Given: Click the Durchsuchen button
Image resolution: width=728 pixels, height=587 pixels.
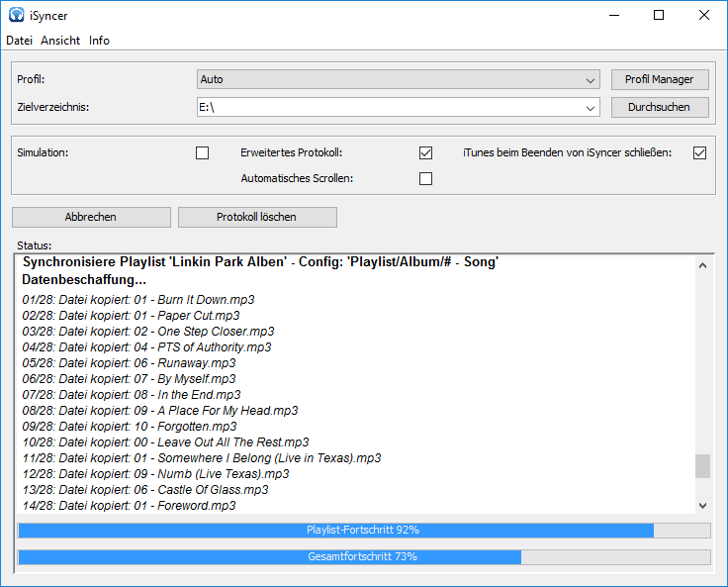Looking at the screenshot, I should coord(660,107).
